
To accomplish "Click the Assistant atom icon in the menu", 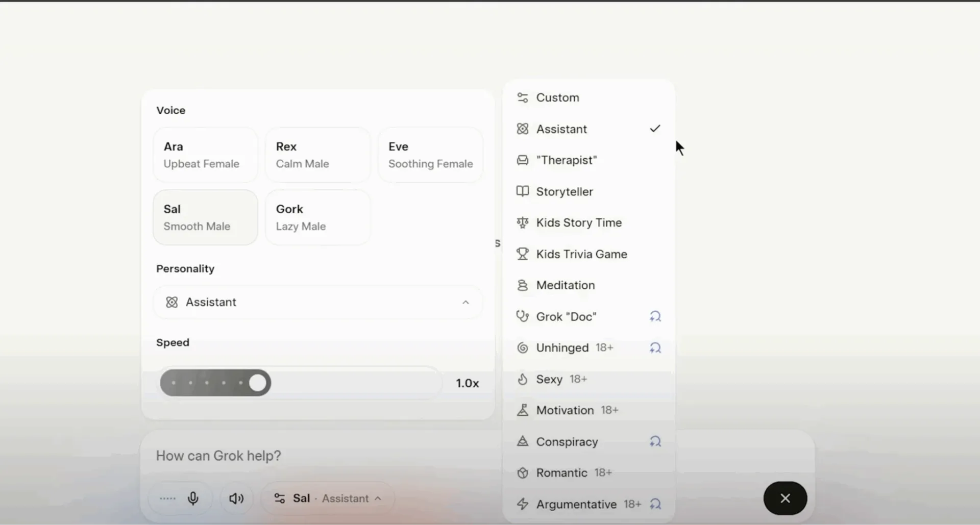I will (x=522, y=129).
